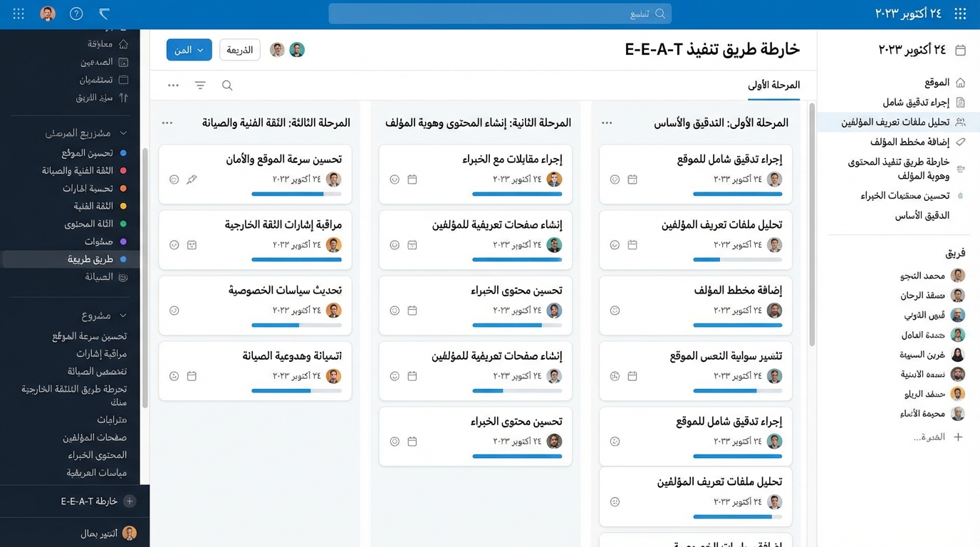Click the calendar icon beside ٢٤ أكتوبر in right panel
The image size is (980, 547).
pos(959,50)
